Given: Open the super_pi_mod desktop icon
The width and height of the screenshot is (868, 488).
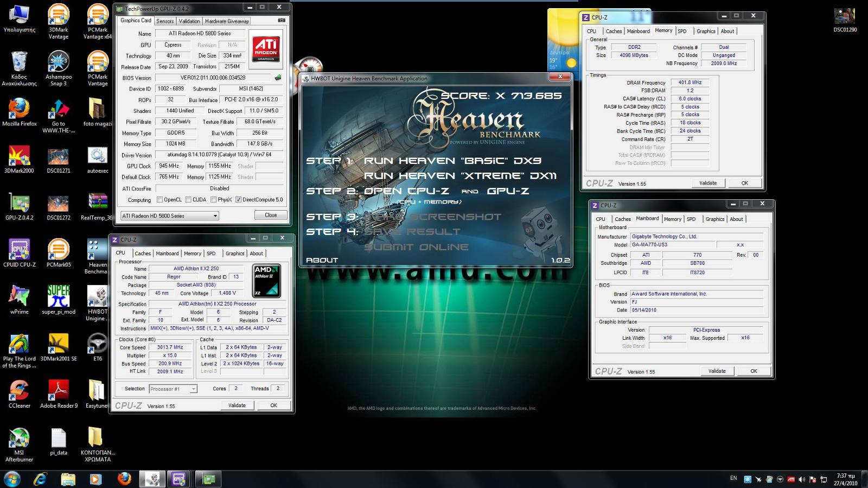Looking at the screenshot, I should tap(59, 300).
